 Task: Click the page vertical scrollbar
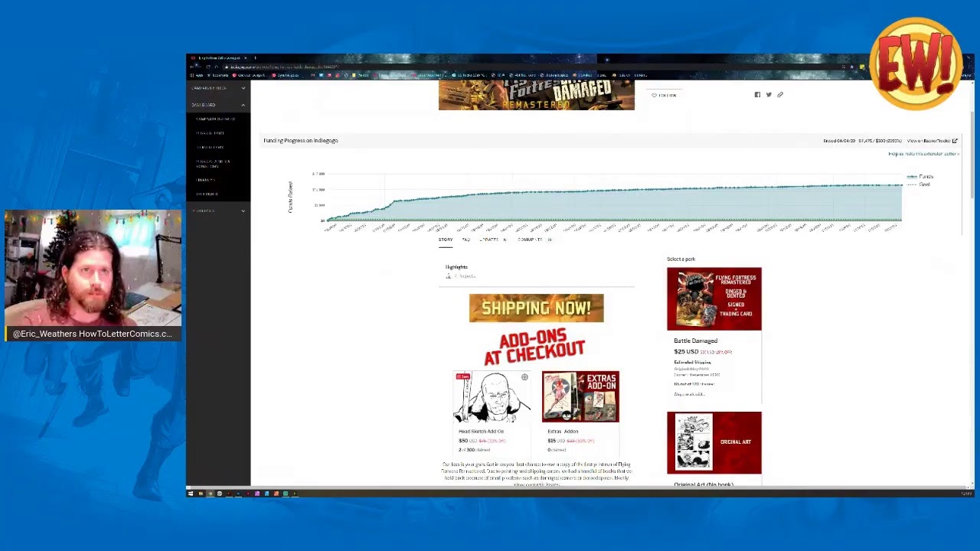[972, 153]
